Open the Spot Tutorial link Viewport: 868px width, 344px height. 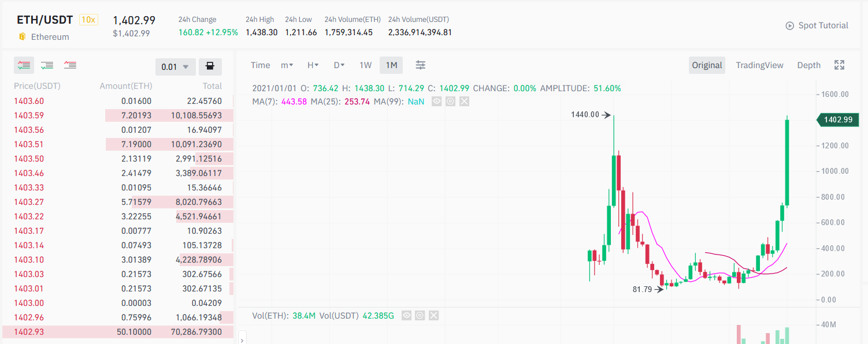coord(823,25)
